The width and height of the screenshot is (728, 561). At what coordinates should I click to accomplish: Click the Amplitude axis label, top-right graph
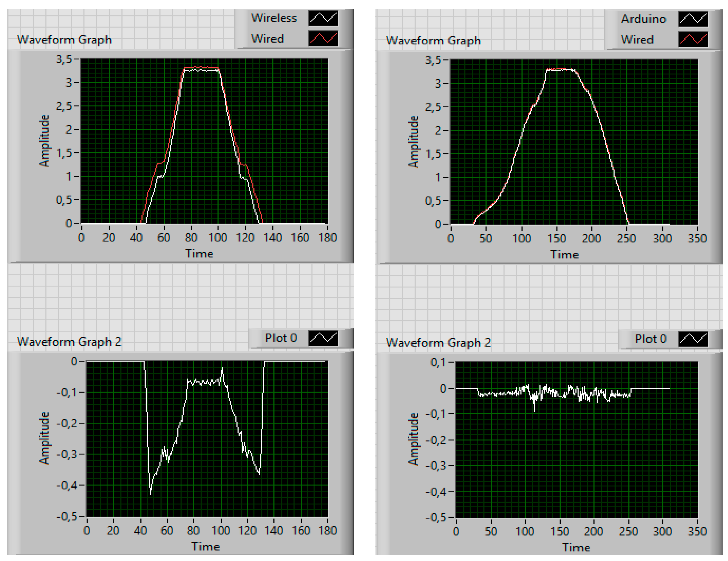(413, 142)
